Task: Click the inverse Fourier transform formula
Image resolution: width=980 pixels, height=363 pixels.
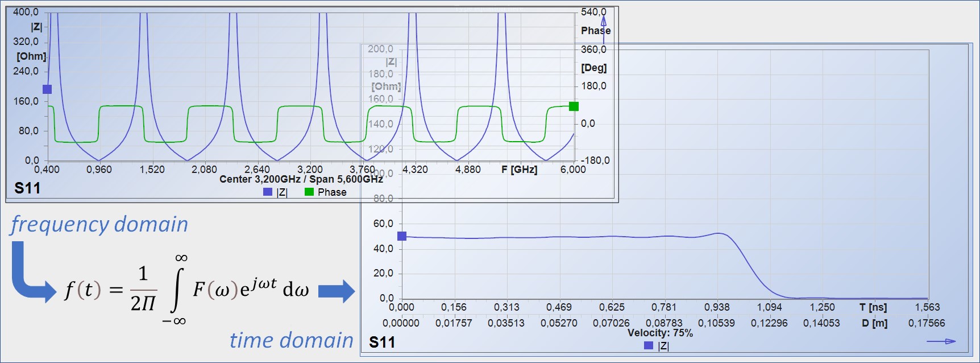Action: click(x=188, y=290)
